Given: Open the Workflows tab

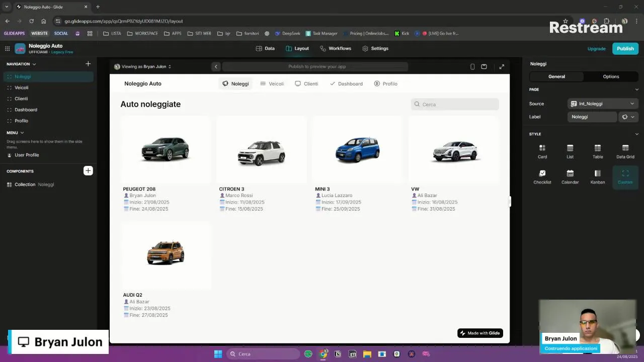Looking at the screenshot, I should click(x=336, y=48).
